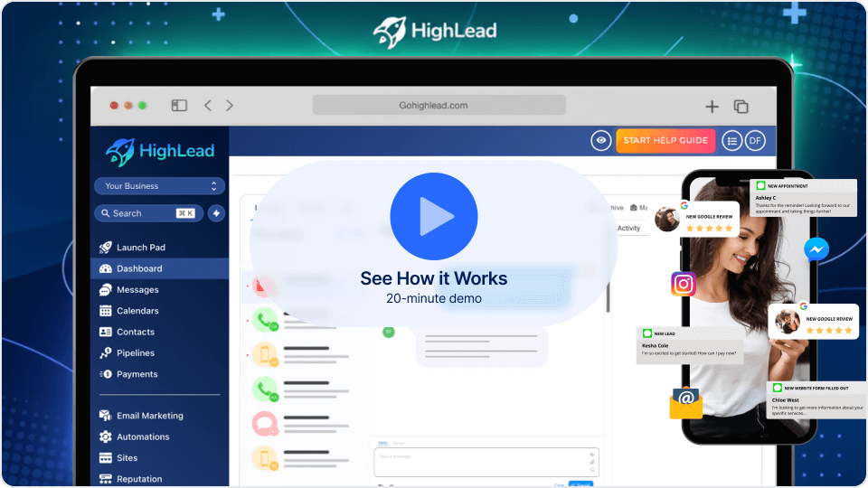Click the 20-minute demo text
This screenshot has height=488, width=868.
tap(433, 298)
